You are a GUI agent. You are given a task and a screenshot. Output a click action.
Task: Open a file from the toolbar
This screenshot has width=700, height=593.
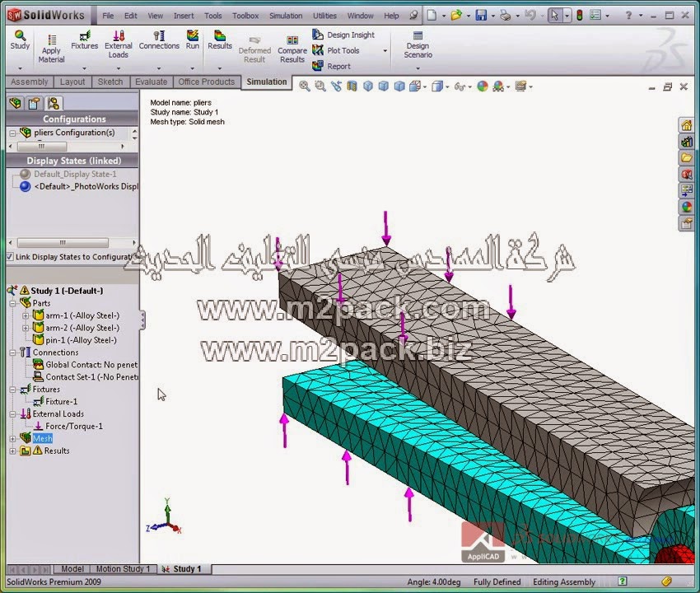[x=455, y=16]
